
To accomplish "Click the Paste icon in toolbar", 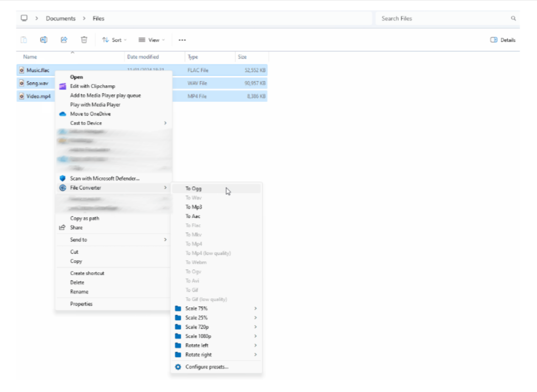I will [24, 40].
